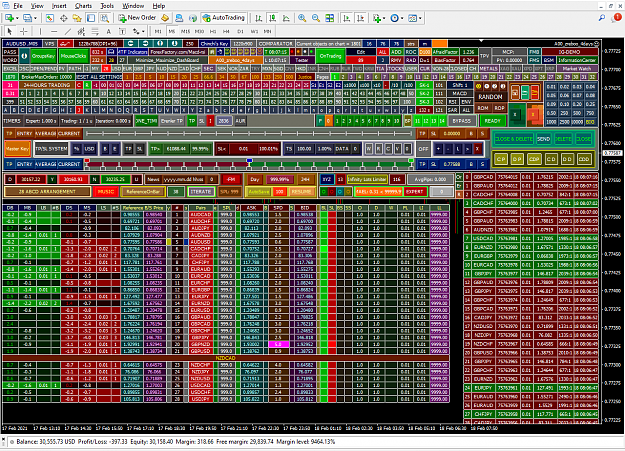
Task: Click Minimize_Maximize_DashBoard bar
Action: tap(167, 60)
